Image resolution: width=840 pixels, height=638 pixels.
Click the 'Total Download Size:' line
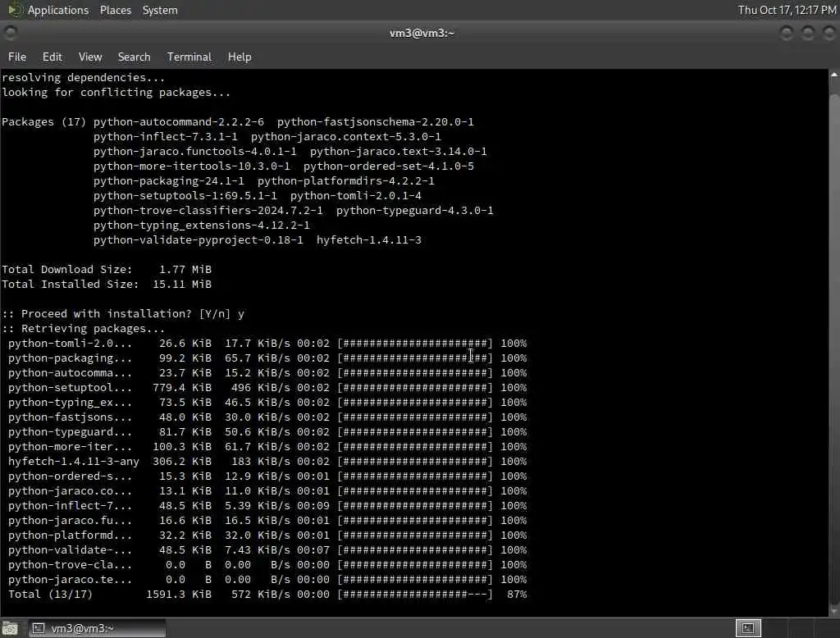(107, 270)
